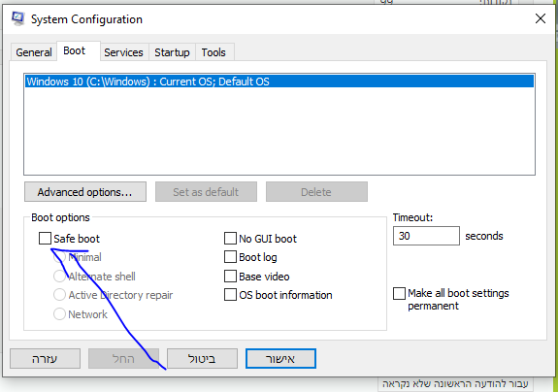The height and width of the screenshot is (392, 558).
Task: Close the System Configuration dialog
Action: click(x=541, y=18)
